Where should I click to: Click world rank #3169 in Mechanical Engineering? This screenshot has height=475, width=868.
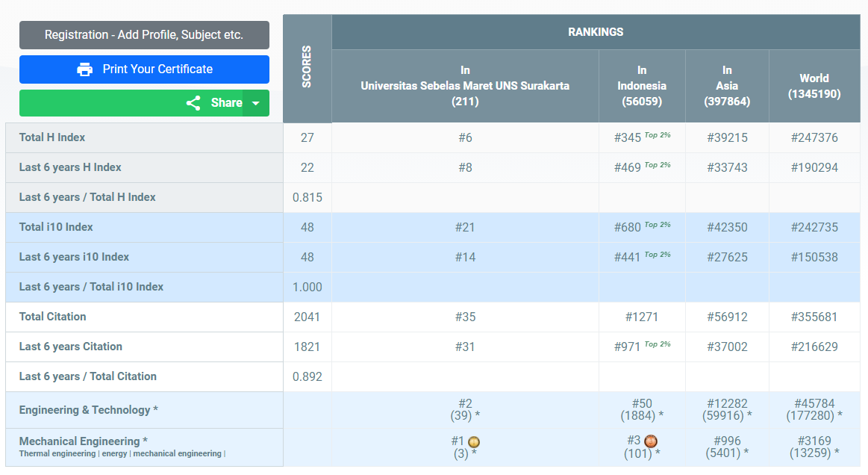tap(814, 441)
